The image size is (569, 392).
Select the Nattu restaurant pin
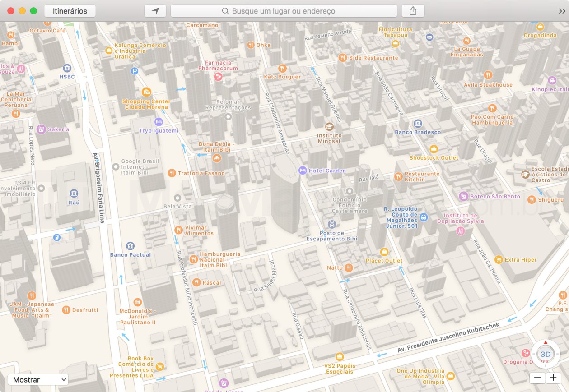tap(349, 268)
